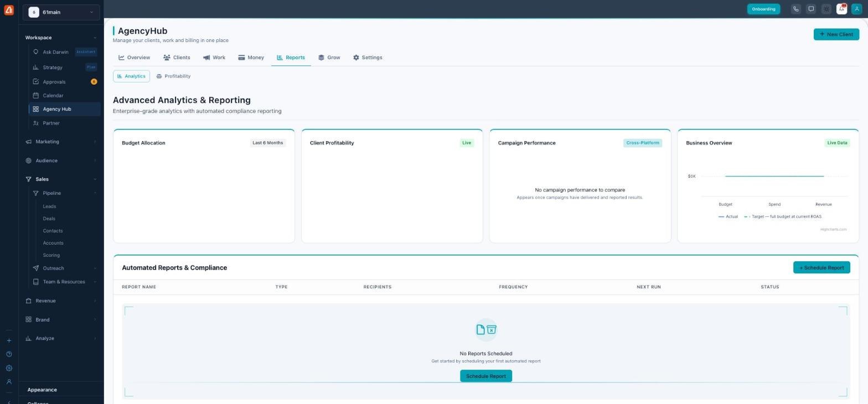
Task: Open Scoring under Pipeline
Action: [x=51, y=255]
